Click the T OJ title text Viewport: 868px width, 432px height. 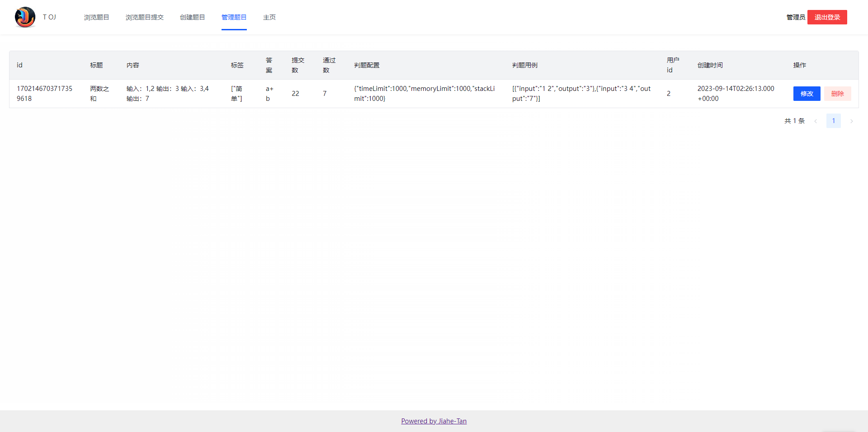[x=49, y=17]
